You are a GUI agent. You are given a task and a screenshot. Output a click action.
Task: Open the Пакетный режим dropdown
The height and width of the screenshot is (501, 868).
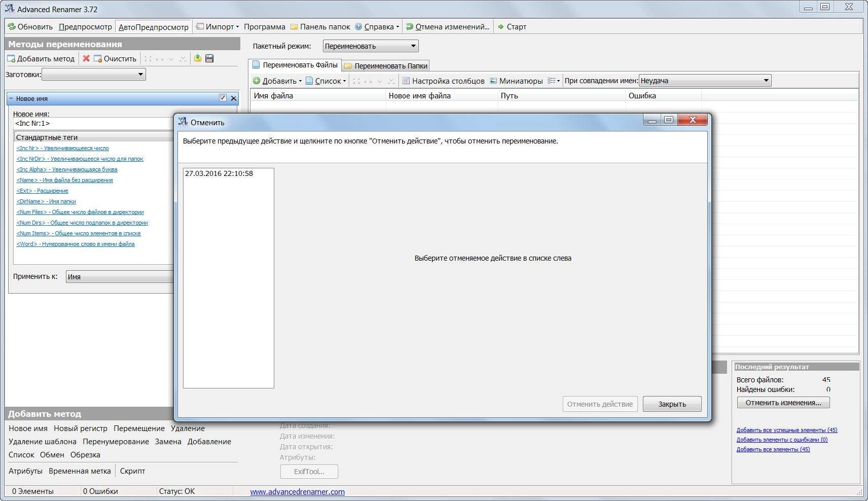371,46
